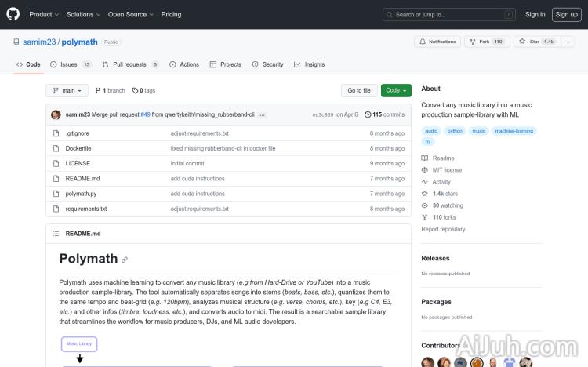Switch to the Issues tab

pyautogui.click(x=70, y=64)
